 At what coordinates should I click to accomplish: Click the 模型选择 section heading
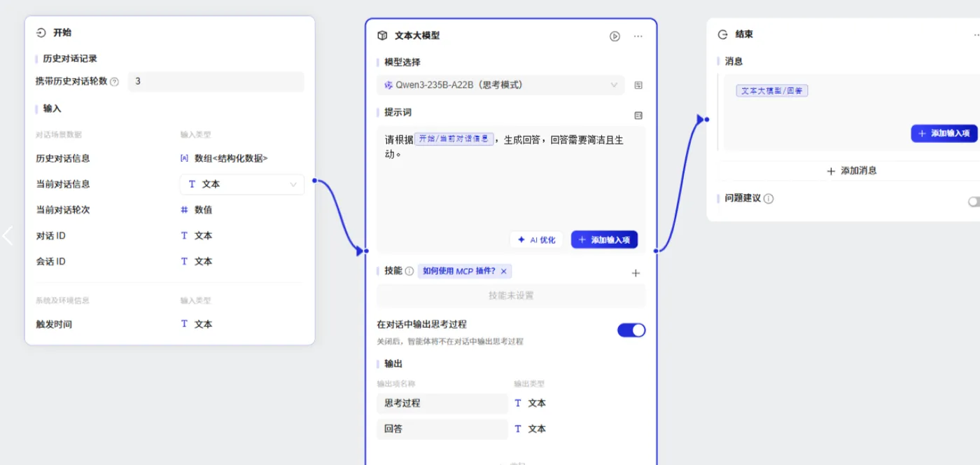pos(402,62)
